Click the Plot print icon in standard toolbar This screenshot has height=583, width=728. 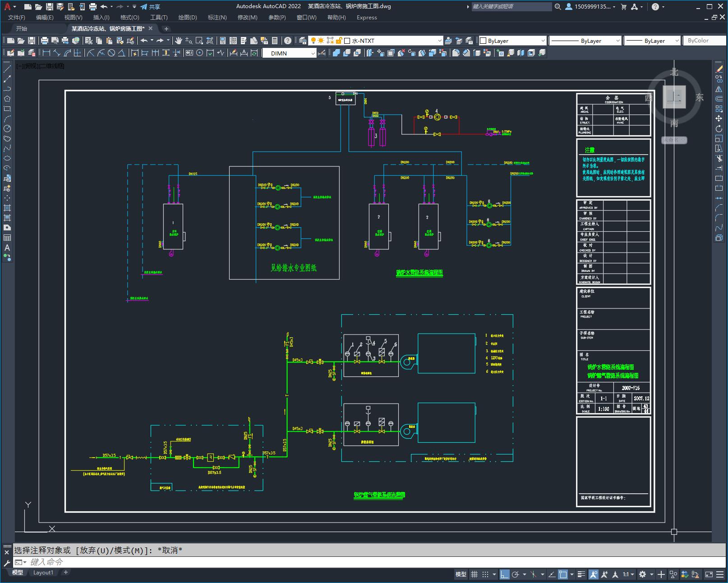click(x=45, y=41)
